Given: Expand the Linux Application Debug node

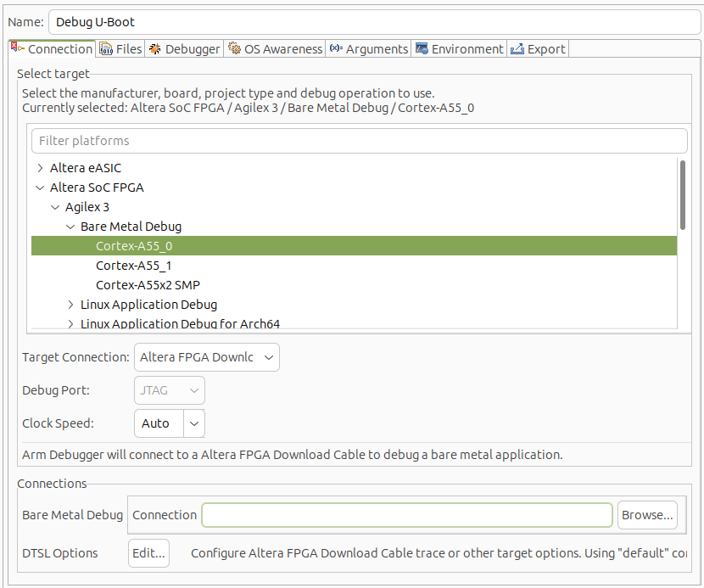Looking at the screenshot, I should click(71, 305).
